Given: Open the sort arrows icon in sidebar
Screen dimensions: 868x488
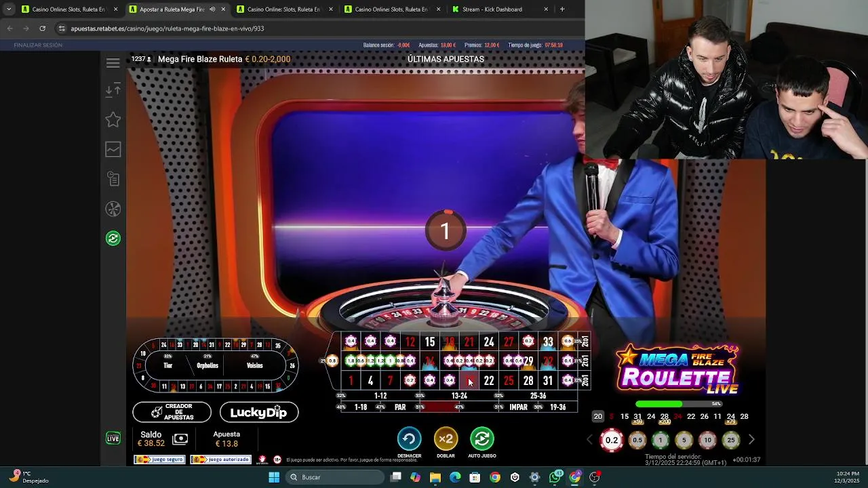Looking at the screenshot, I should point(113,90).
